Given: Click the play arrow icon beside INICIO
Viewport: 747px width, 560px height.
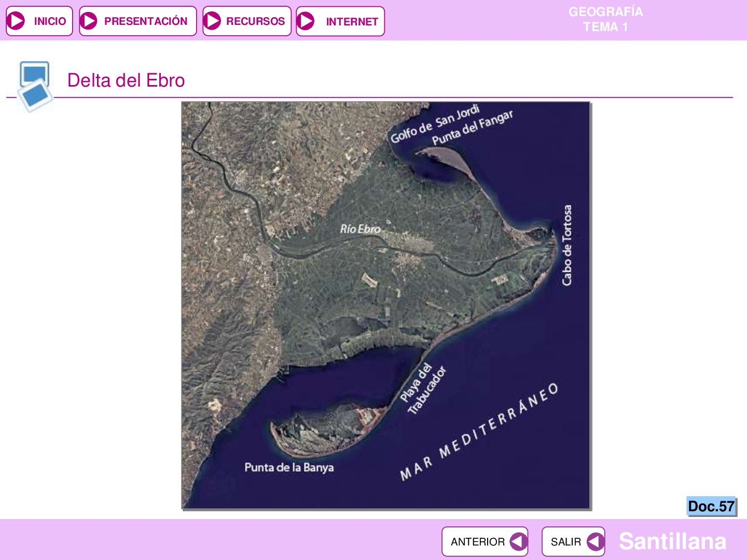Looking at the screenshot, I should coord(16,21).
